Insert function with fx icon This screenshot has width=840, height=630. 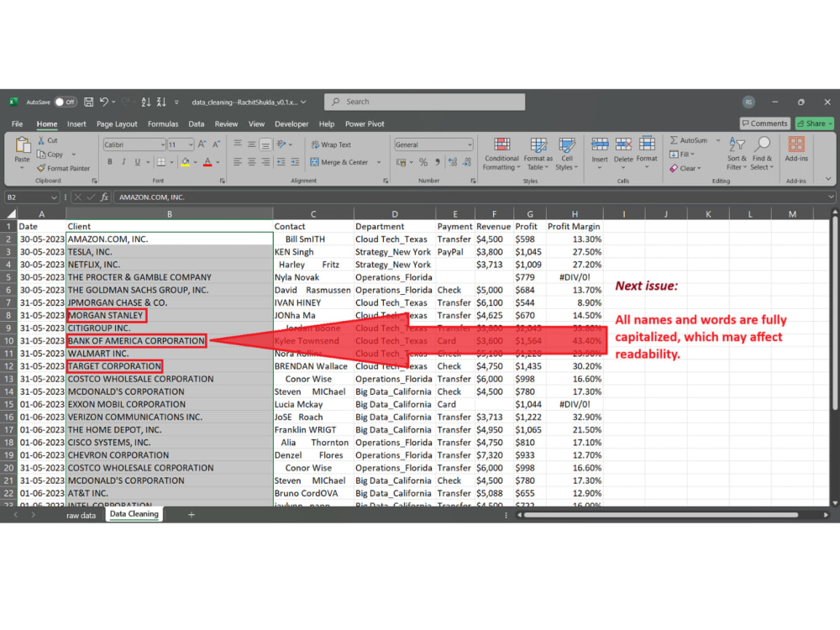(104, 197)
